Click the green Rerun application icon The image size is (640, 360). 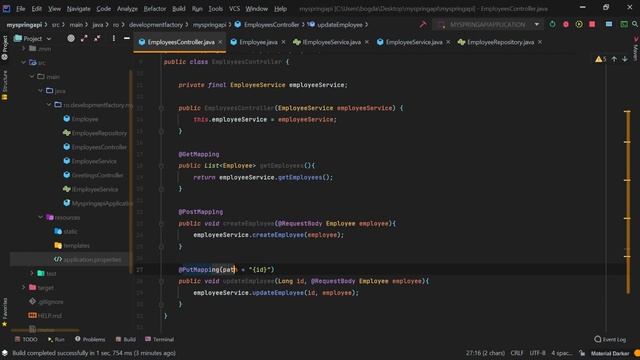[x=552, y=24]
